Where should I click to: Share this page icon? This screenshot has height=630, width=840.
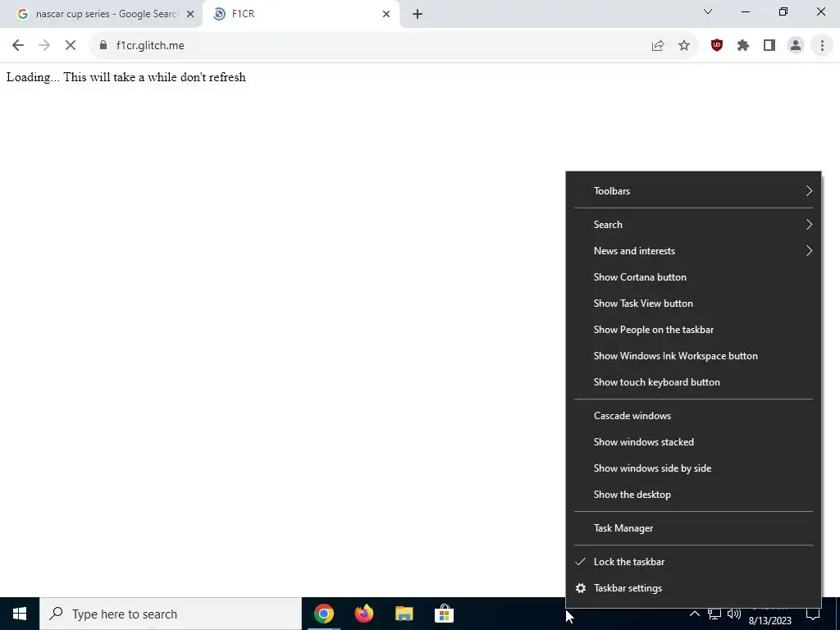tap(658, 46)
